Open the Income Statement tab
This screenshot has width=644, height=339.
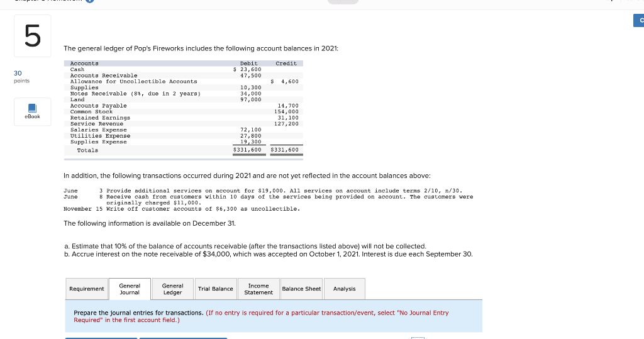[258, 289]
